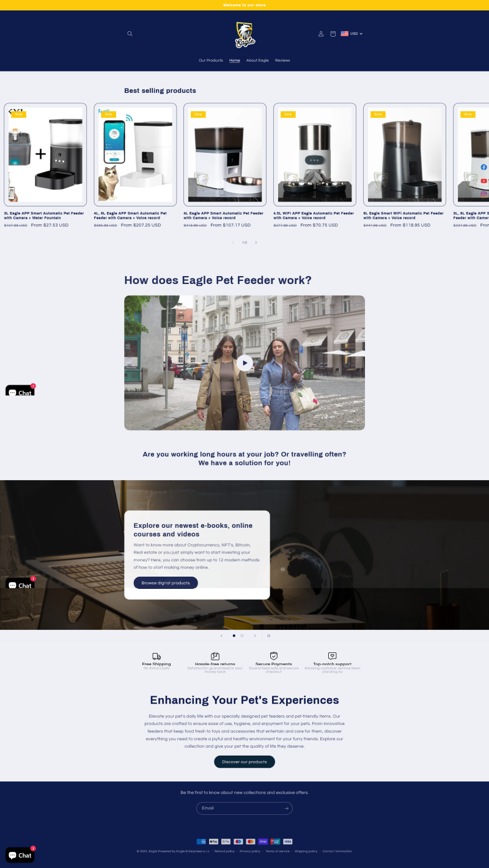Click the Eagle logo in header
The image size is (489, 868).
pos(245,34)
